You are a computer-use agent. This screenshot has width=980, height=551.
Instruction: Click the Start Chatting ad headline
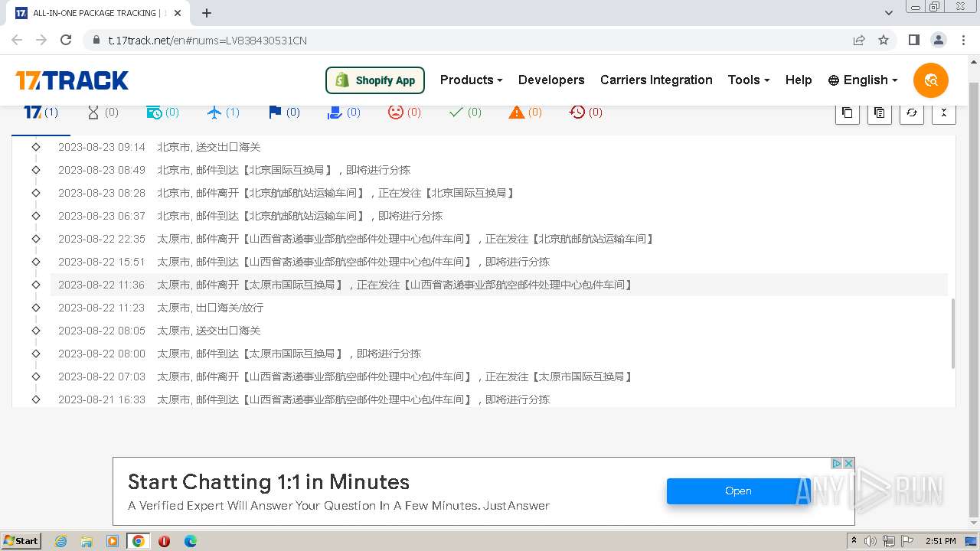(269, 482)
